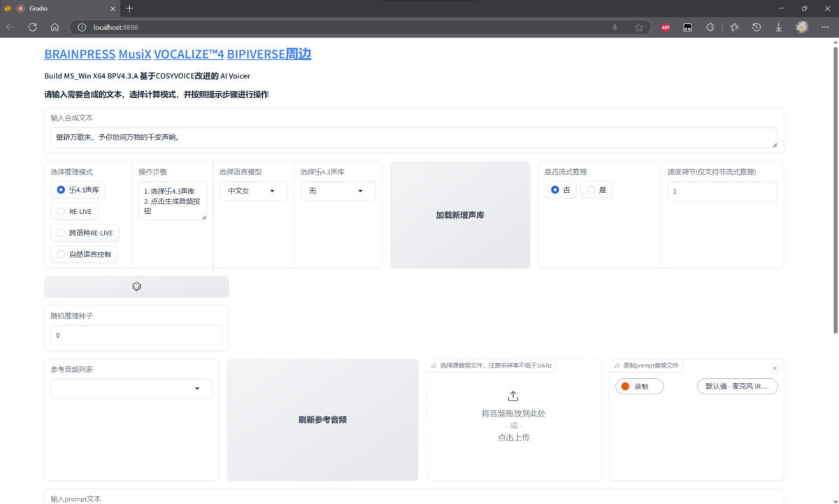
Task: Click the 录制prompt音频文件 label tag
Action: click(647, 366)
